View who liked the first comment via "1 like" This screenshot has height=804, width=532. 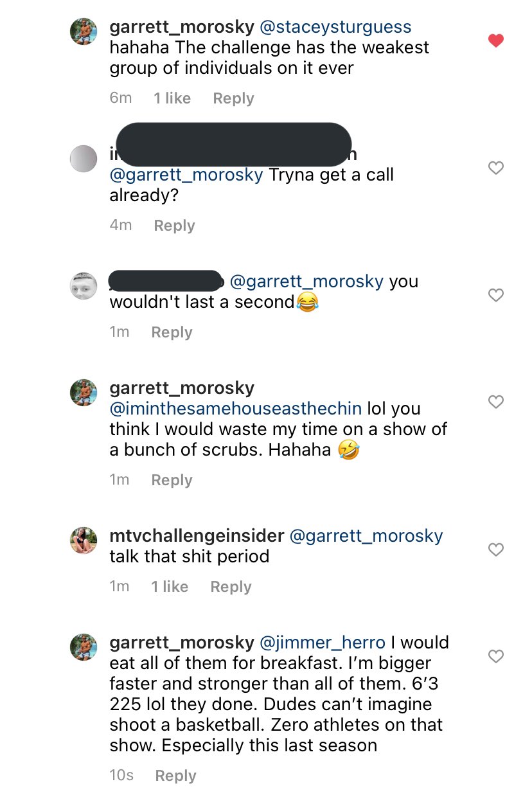172,98
